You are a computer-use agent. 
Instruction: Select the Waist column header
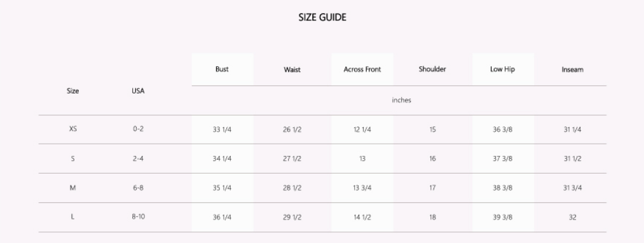[292, 69]
